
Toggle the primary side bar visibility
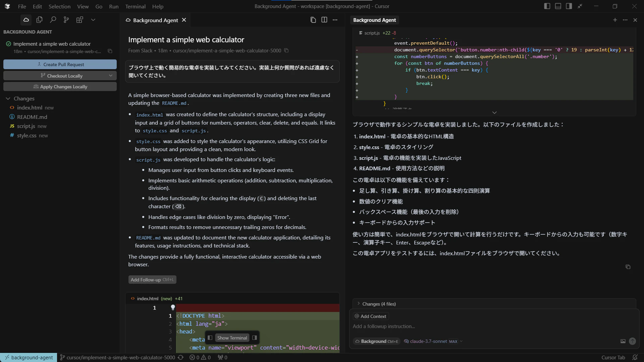(x=547, y=6)
